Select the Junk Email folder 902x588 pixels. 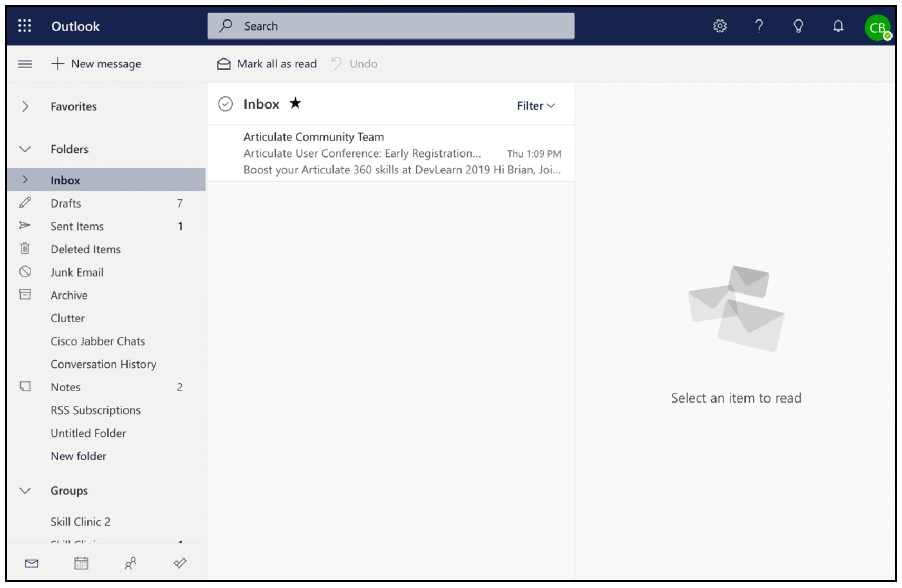click(x=76, y=272)
